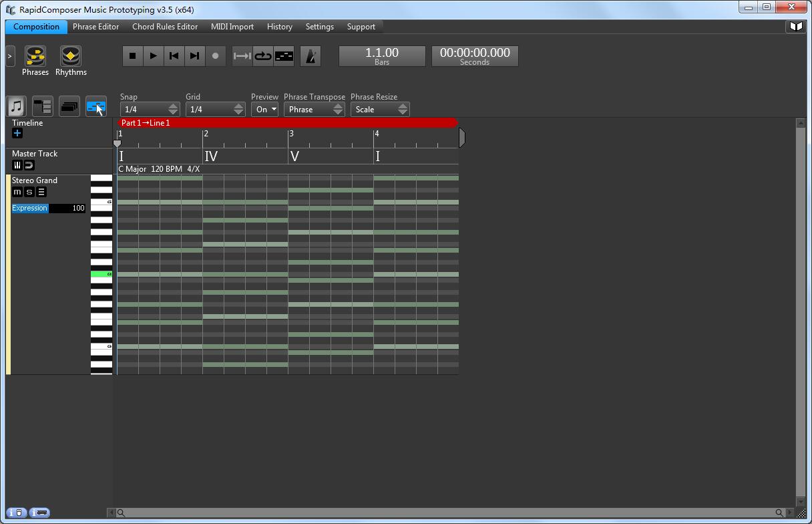Mute the Stereo Grand track
Screen dimensions: 812x524
point(17,192)
